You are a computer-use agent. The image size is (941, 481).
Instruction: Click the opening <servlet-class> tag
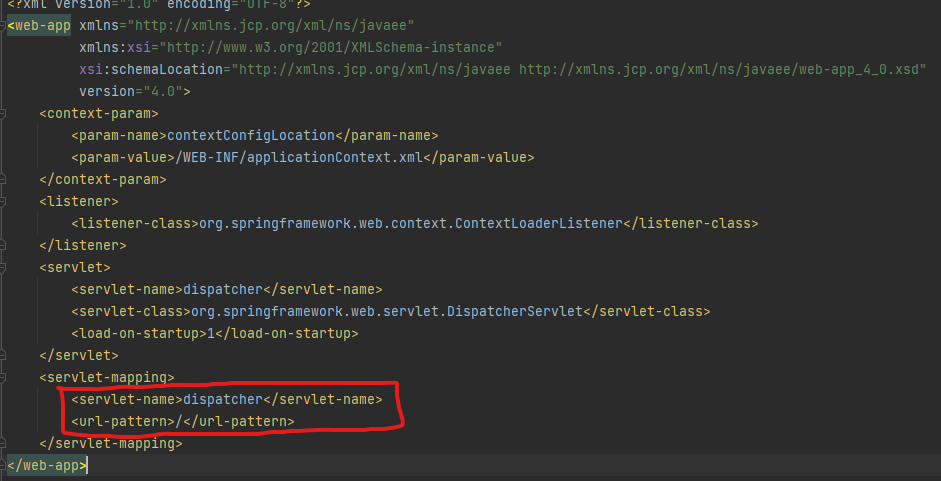pyautogui.click(x=131, y=311)
